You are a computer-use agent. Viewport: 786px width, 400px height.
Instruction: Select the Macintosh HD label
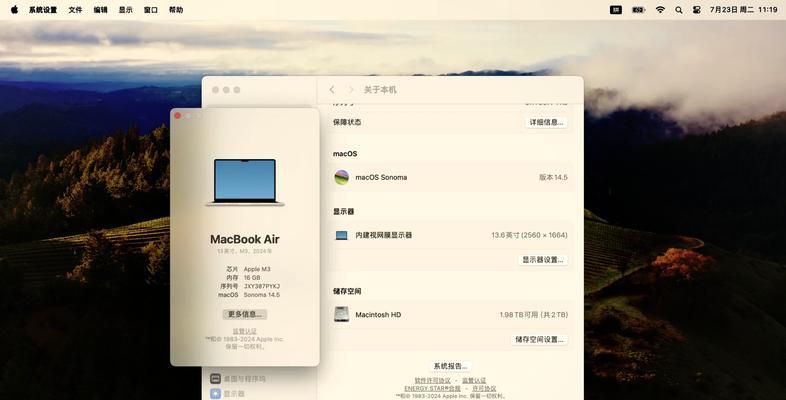[x=378, y=315]
